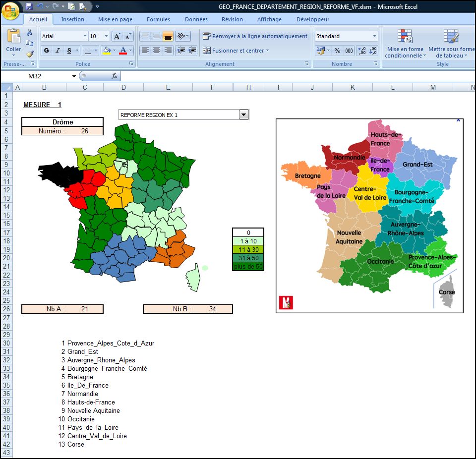Screen dimensions: 476x459
Task: Open Police dialog launcher
Action: [131, 63]
